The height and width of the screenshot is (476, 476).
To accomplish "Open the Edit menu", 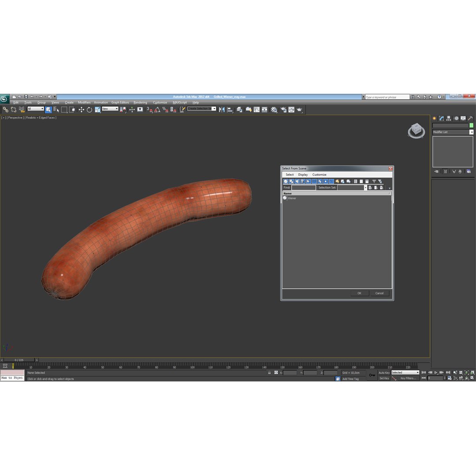I will [16, 103].
